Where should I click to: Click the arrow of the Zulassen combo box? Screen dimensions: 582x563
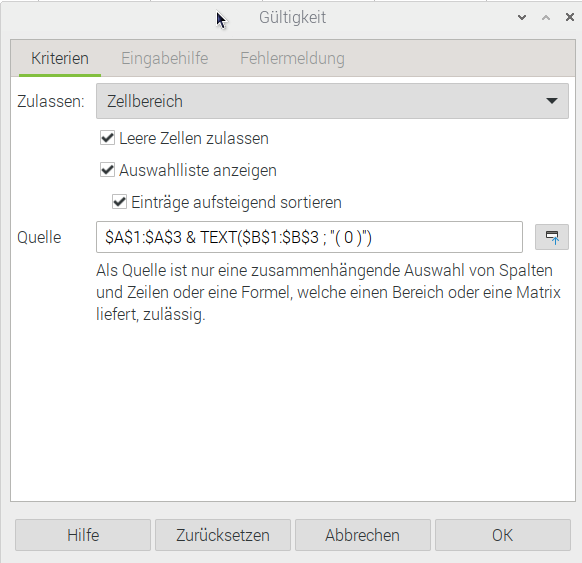tap(552, 101)
